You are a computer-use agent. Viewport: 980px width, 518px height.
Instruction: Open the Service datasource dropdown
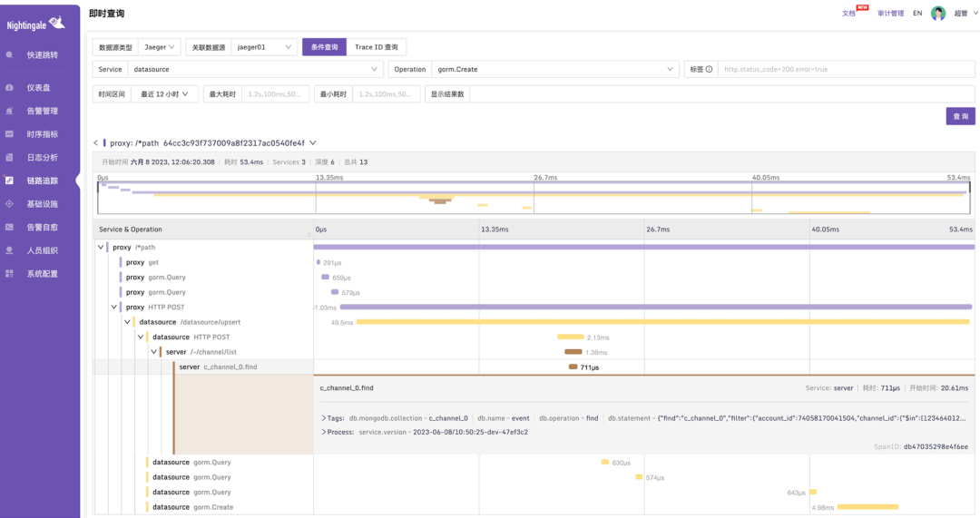point(254,69)
